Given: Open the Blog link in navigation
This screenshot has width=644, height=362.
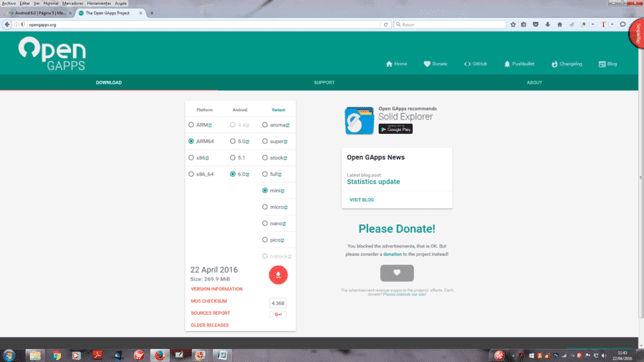Looking at the screenshot, I should click(608, 64).
